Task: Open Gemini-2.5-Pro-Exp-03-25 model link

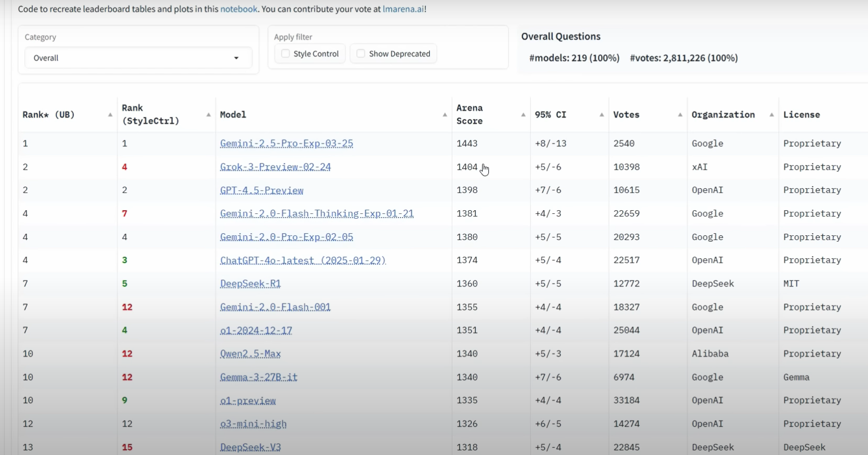Action: tap(287, 143)
